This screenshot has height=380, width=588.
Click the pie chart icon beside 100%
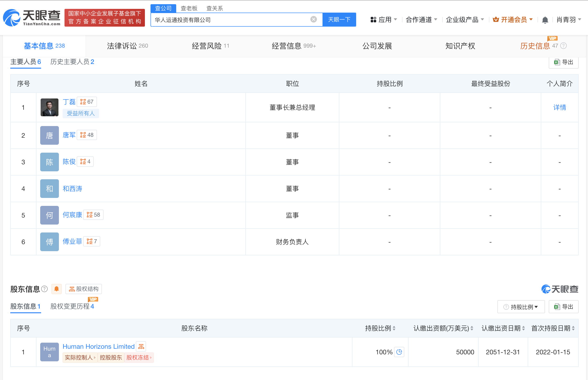coord(399,352)
